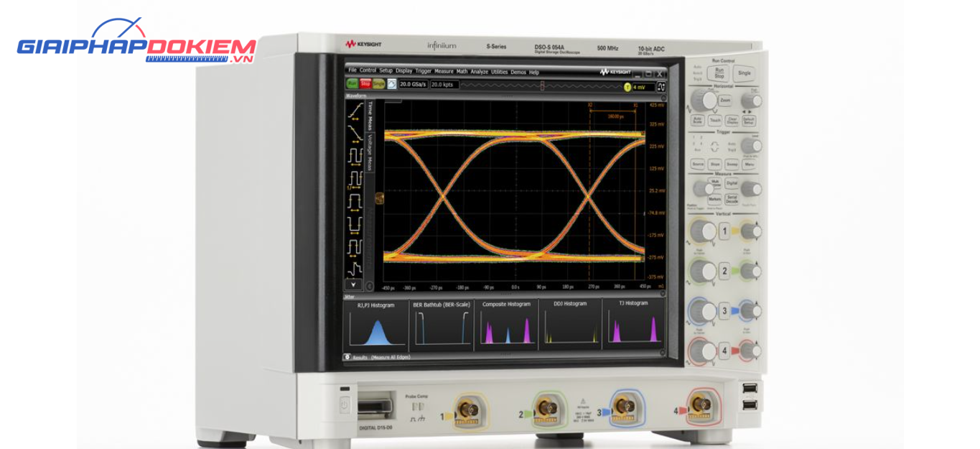980x449 pixels.
Task: Open the Trigger menu
Action: coord(424,71)
